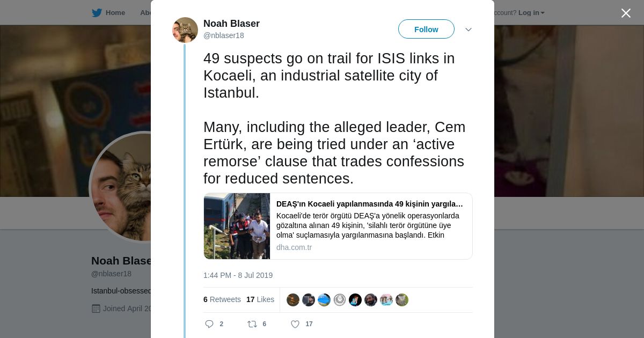Open the dha.com.tr article link card
Screen dimensions: 644x338
pos(370,226)
